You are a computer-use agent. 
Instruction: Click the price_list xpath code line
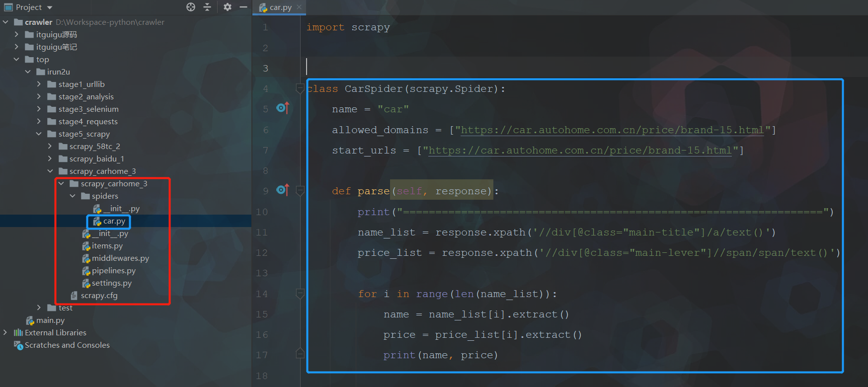599,253
